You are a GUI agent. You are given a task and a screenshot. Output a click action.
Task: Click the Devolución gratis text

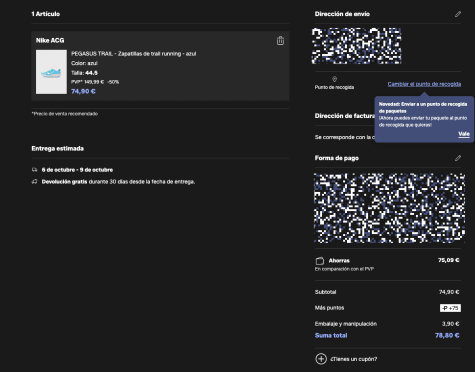click(x=64, y=182)
